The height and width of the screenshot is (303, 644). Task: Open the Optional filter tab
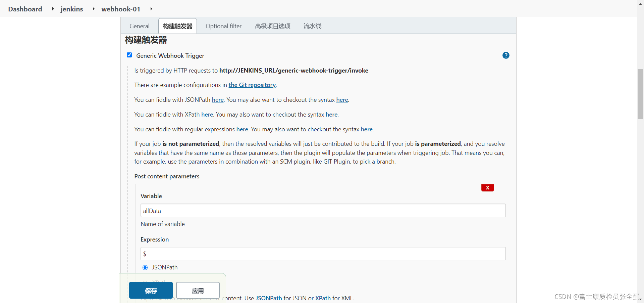click(x=223, y=26)
